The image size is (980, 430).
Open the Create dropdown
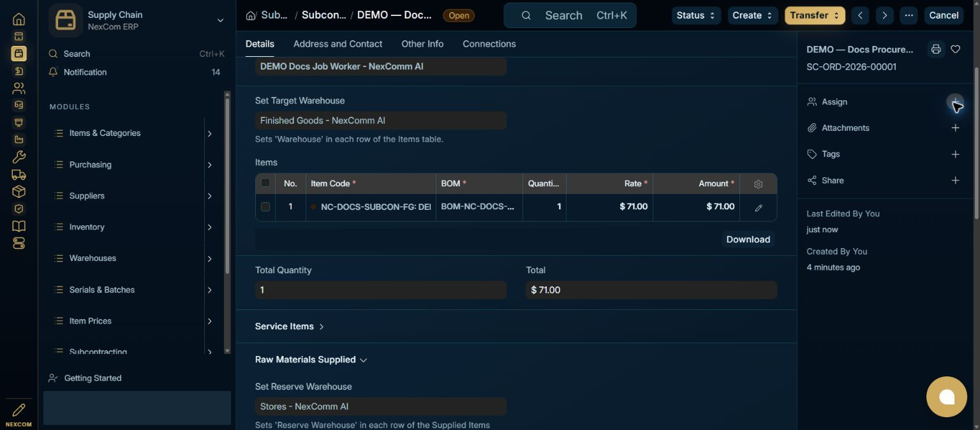(752, 15)
